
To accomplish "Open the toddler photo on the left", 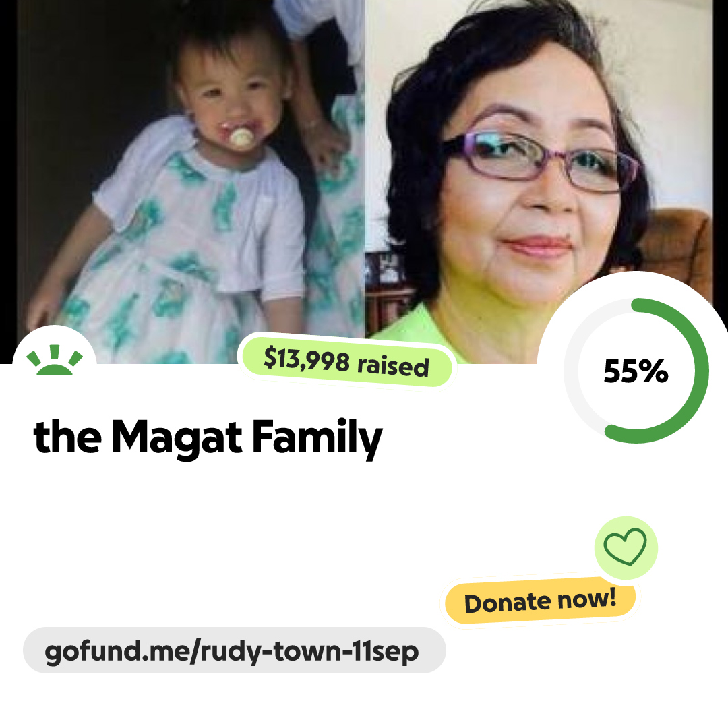I will tap(190, 181).
